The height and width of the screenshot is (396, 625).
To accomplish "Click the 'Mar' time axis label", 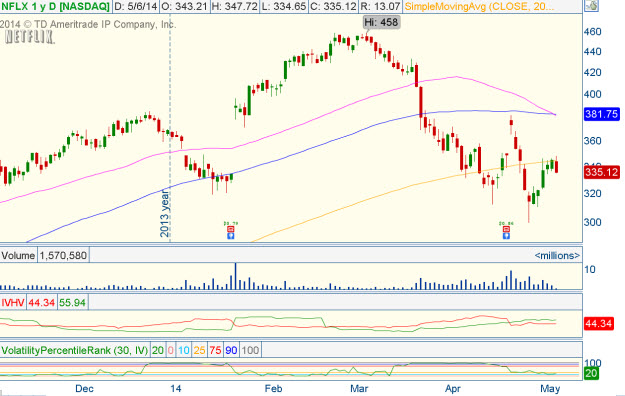I will [359, 388].
